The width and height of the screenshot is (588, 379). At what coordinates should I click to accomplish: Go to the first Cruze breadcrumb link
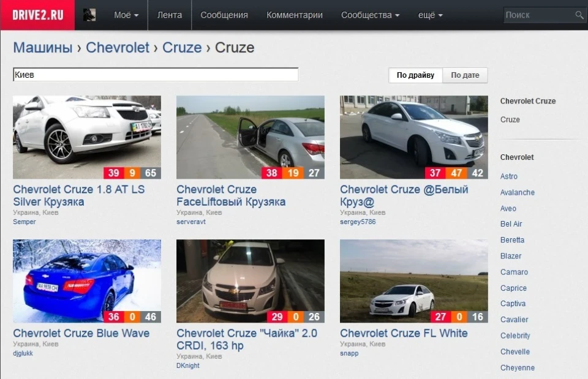pos(182,48)
